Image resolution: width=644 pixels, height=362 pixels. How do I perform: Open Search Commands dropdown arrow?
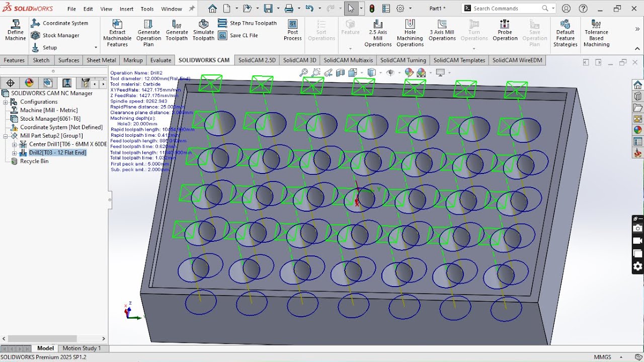point(553,9)
